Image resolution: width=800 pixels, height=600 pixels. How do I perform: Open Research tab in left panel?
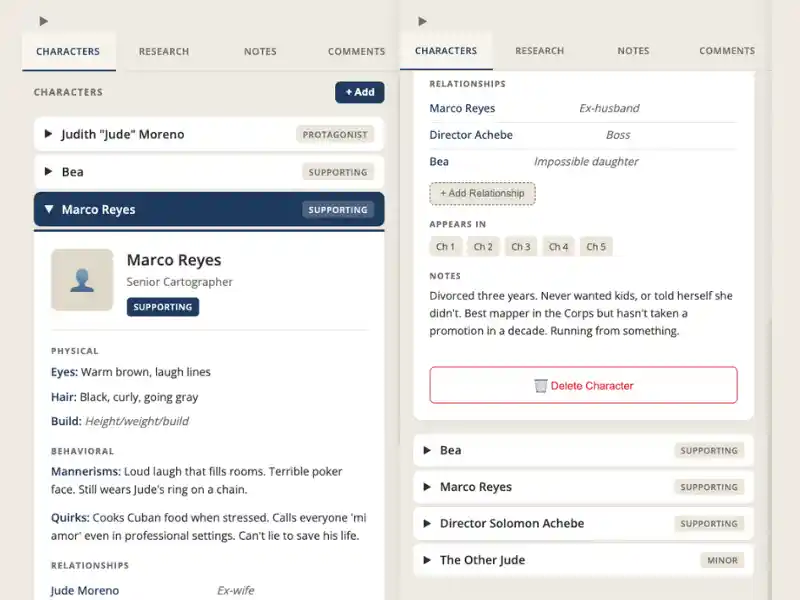(x=163, y=51)
